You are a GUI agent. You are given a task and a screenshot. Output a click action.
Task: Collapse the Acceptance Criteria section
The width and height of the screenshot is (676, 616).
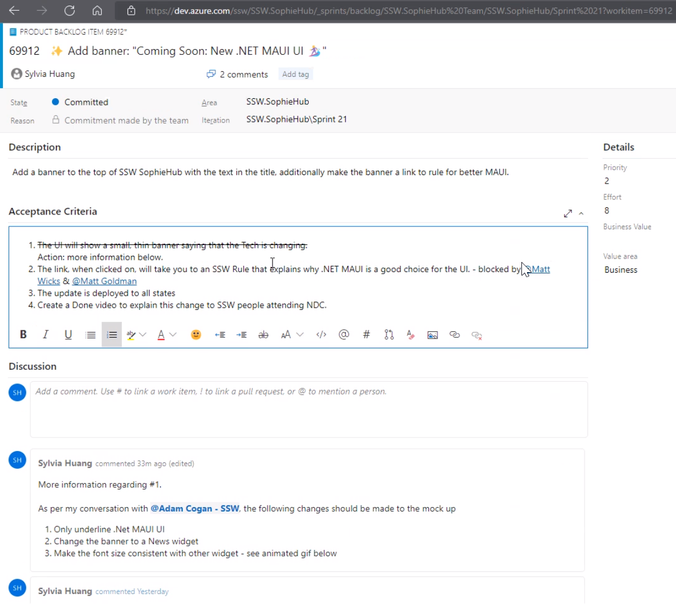click(581, 213)
